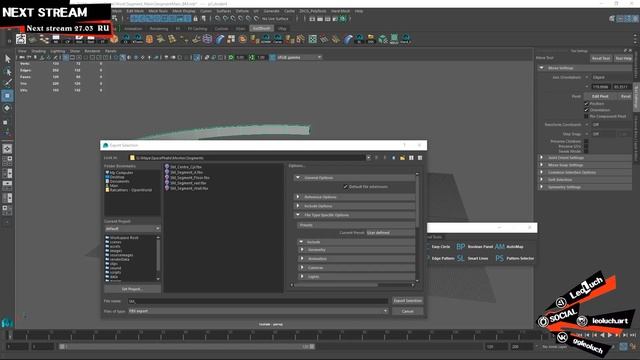Open Files of type FBX export dropdown

tap(258, 311)
